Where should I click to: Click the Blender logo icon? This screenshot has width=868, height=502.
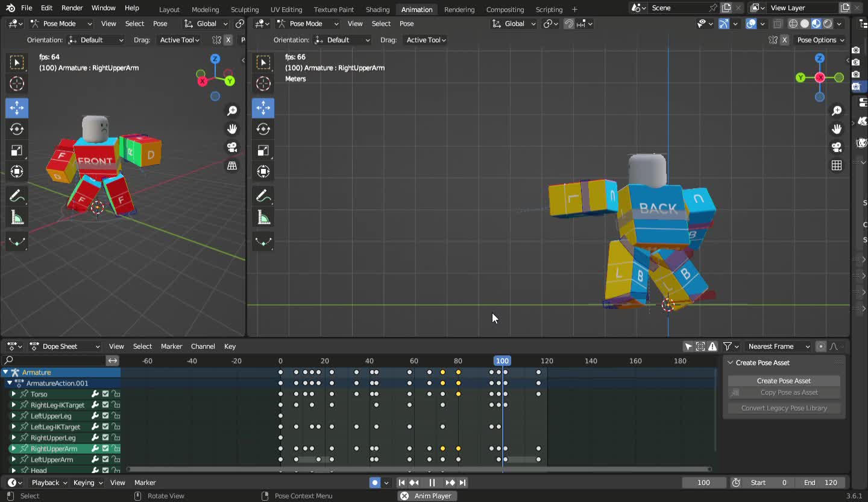pos(10,8)
